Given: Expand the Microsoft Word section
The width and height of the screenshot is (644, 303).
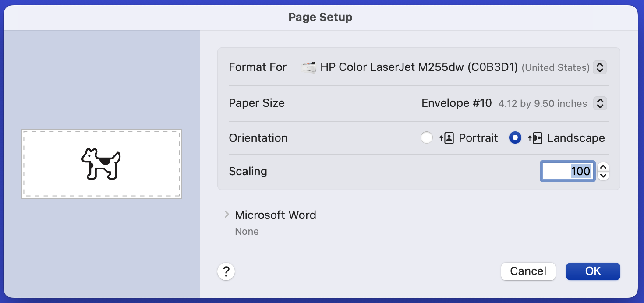Looking at the screenshot, I should click(226, 215).
